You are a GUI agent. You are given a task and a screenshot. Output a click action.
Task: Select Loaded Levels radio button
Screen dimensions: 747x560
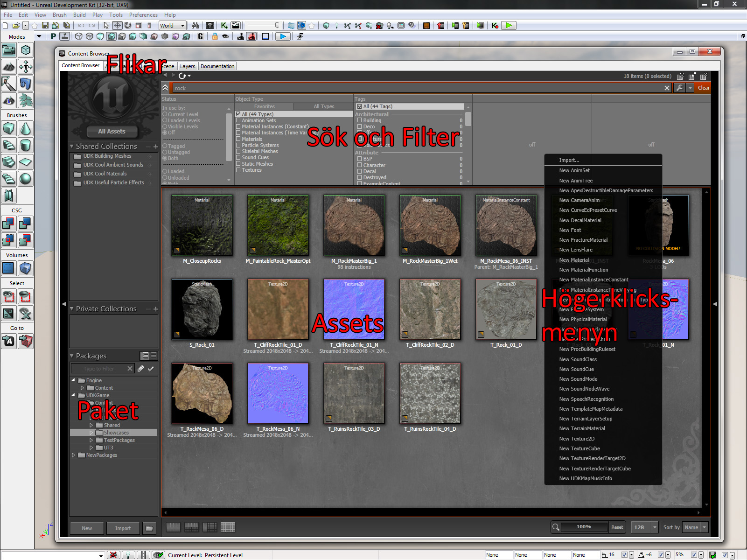pos(165,120)
